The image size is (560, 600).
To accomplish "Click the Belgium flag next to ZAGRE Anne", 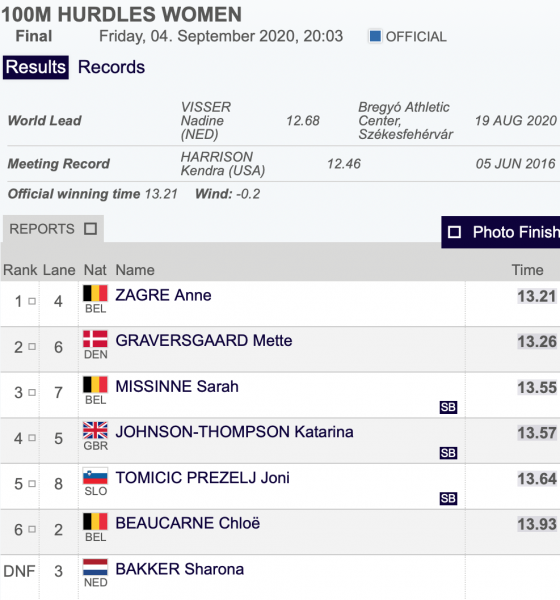I will [x=95, y=293].
